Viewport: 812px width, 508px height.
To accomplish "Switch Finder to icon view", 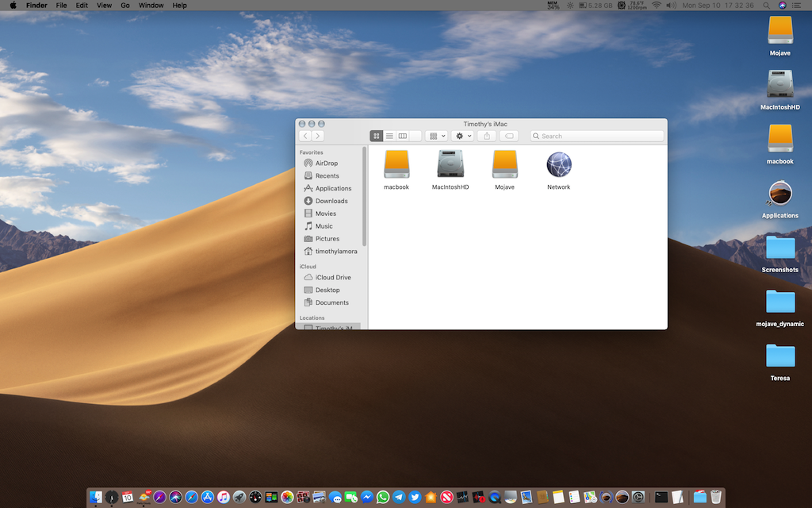I will [x=377, y=136].
